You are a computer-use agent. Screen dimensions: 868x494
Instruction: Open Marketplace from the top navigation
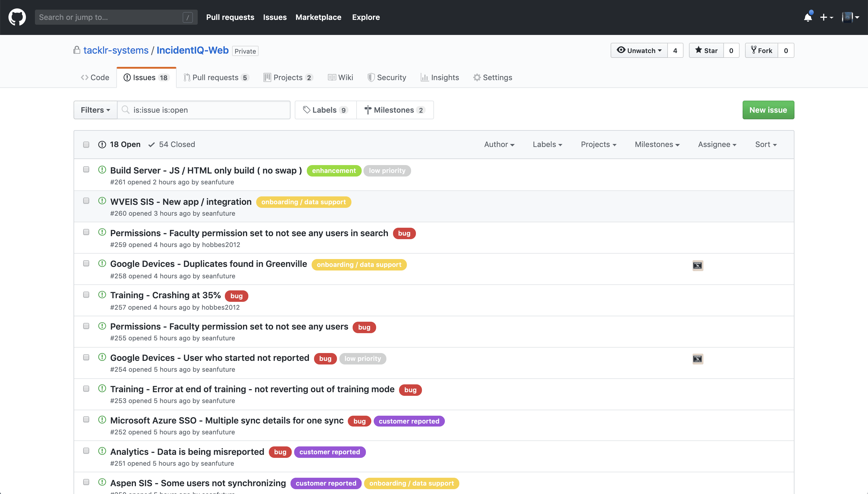(x=318, y=17)
